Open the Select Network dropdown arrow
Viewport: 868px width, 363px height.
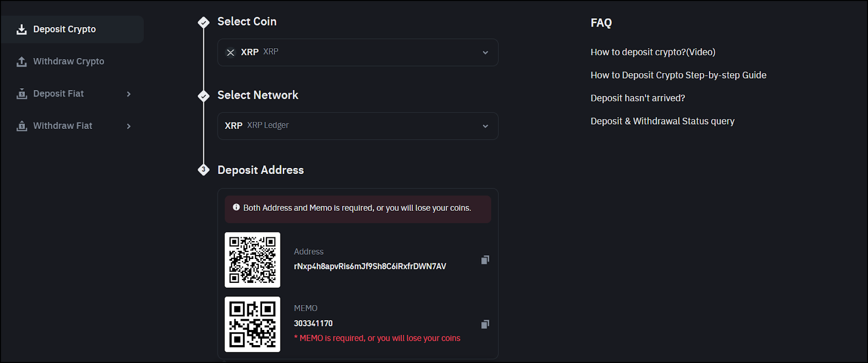pos(486,126)
